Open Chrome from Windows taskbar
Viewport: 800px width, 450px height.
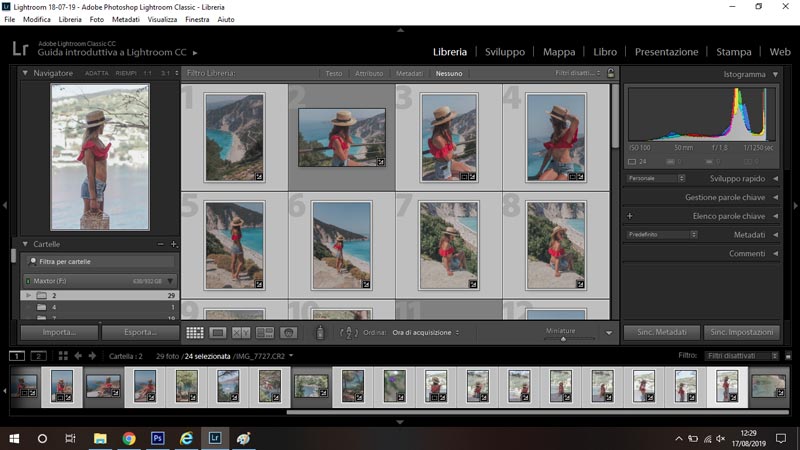(129, 438)
